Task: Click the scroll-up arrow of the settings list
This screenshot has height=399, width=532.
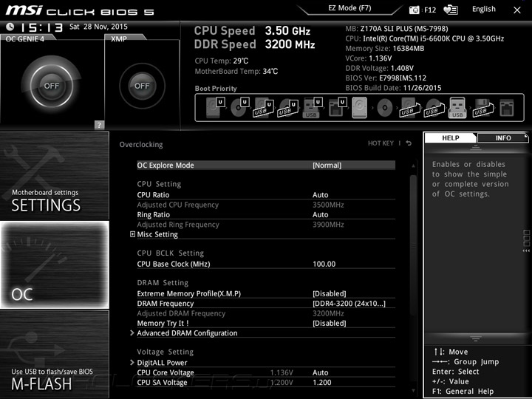Action: click(x=413, y=166)
